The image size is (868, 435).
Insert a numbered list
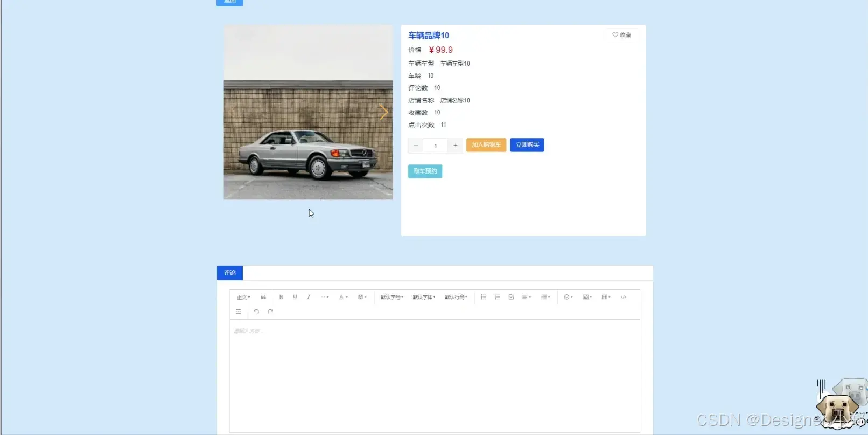pos(497,297)
